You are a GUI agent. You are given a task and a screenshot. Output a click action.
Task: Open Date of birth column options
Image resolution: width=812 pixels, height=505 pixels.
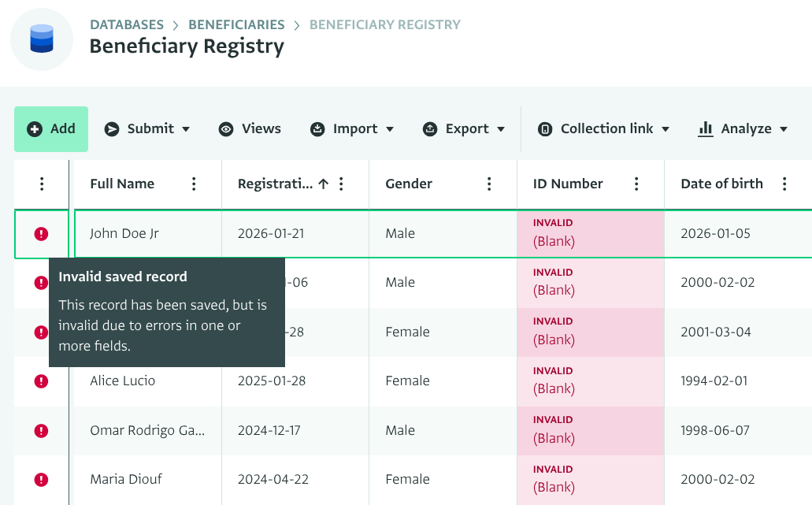(784, 184)
